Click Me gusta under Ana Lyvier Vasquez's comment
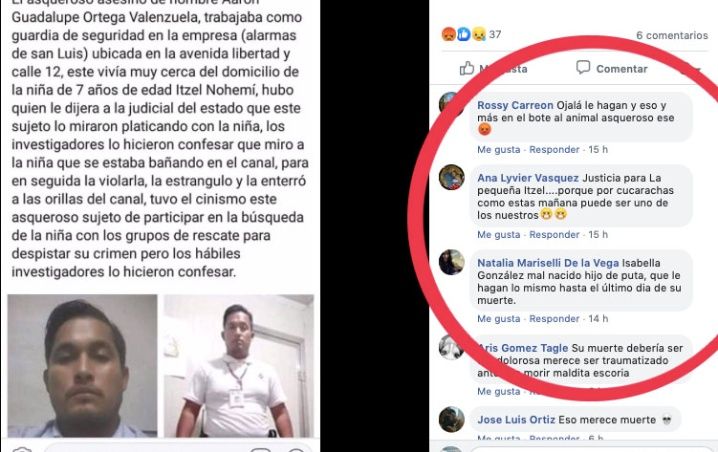 point(499,235)
